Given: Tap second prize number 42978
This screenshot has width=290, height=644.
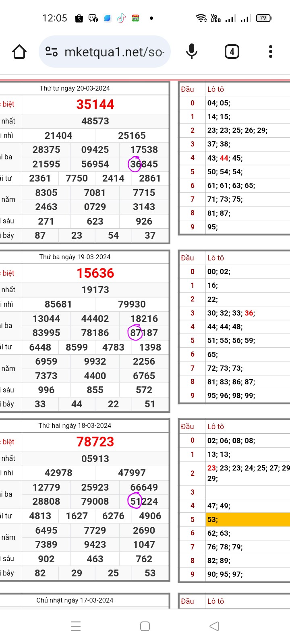Looking at the screenshot, I should 58,473.
